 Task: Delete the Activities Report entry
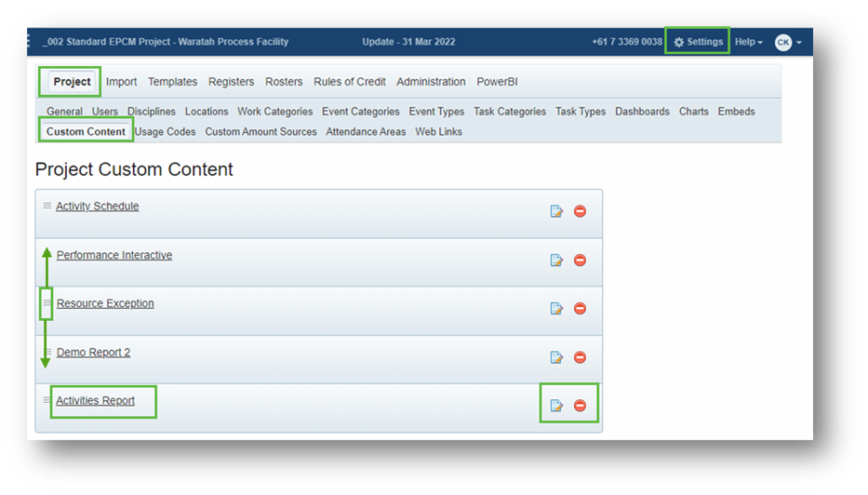[x=580, y=406]
